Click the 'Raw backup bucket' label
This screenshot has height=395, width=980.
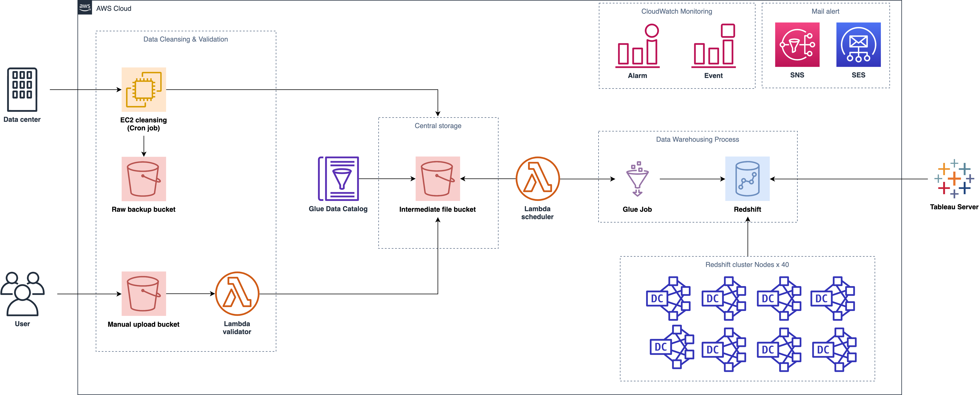143,209
